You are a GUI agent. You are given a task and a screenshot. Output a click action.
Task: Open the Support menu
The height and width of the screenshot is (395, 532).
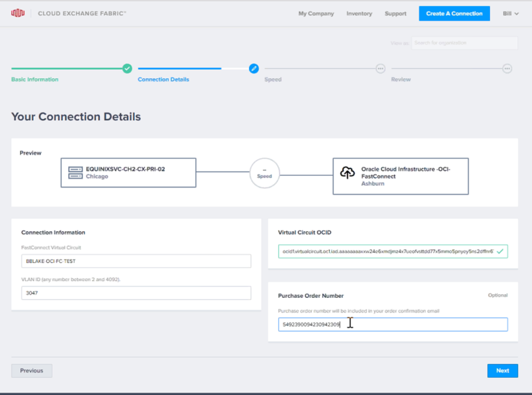tap(395, 14)
